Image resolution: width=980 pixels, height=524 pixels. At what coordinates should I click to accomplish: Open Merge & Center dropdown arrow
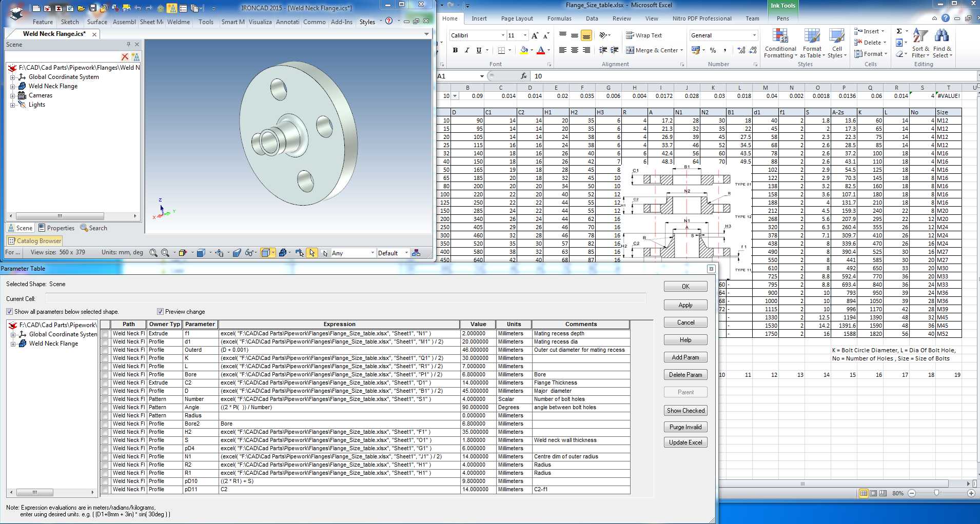tap(681, 50)
